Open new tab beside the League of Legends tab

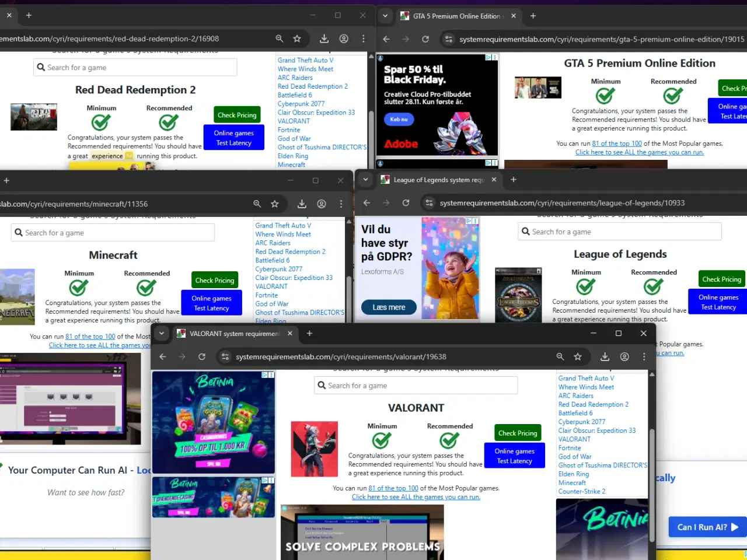pos(514,180)
